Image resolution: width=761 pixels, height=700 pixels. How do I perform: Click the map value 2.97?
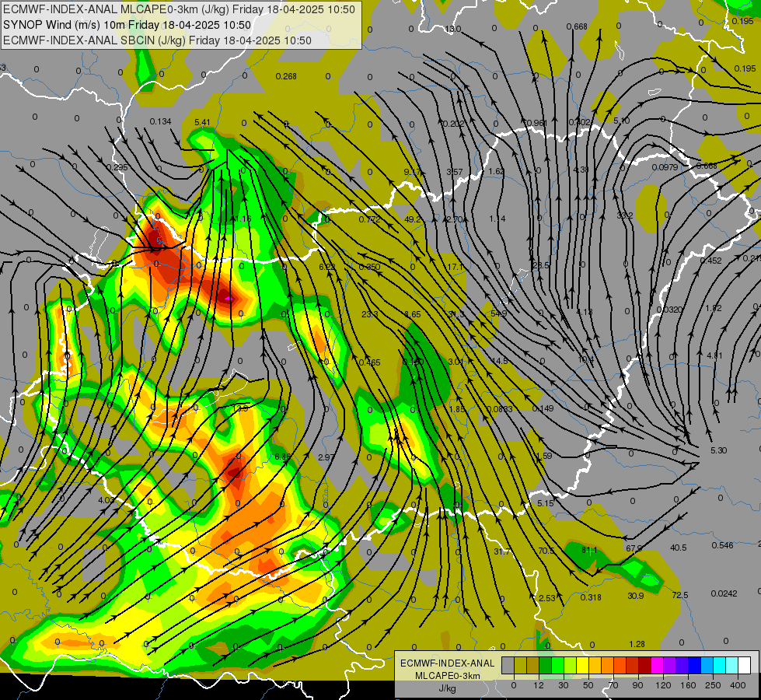click(326, 457)
